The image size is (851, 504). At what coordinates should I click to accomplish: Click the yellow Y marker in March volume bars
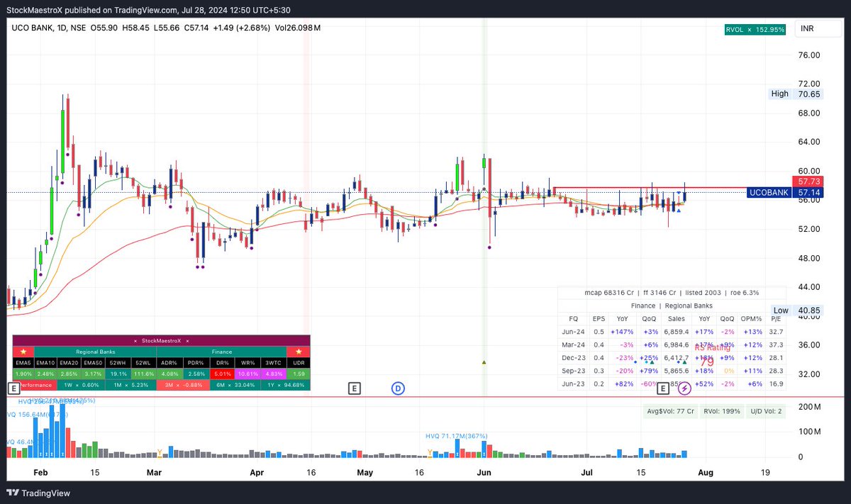[160, 452]
